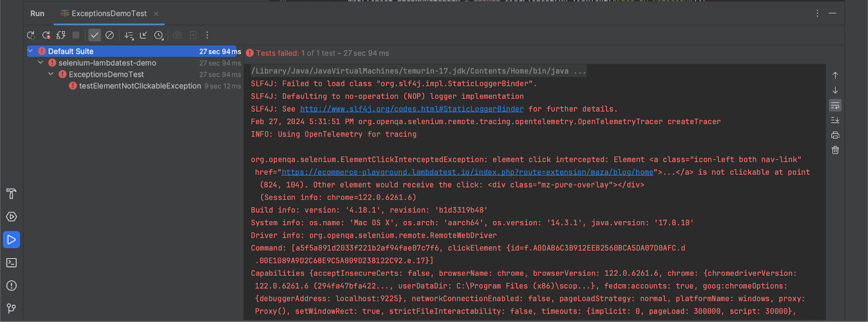Collapse the Default Suite node

point(31,51)
